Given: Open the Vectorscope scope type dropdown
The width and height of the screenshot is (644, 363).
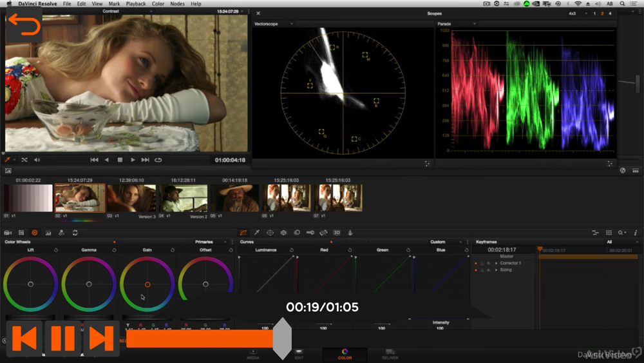Looking at the screenshot, I should pyautogui.click(x=274, y=24).
